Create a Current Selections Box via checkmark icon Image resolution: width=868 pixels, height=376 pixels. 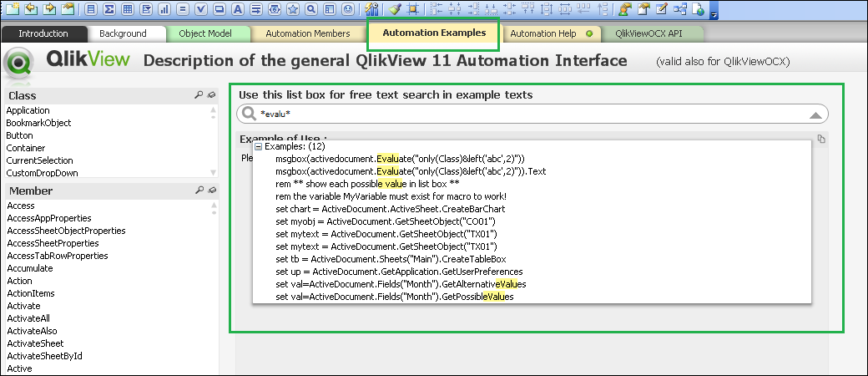coord(201,9)
